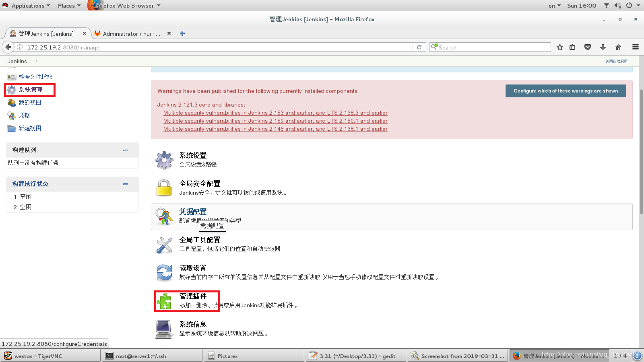Open the Pictures window in the taskbar
Viewport: 644px width, 362px height.
pyautogui.click(x=254, y=356)
